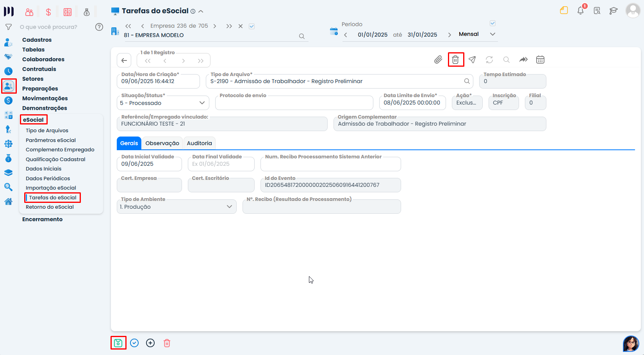The width and height of the screenshot is (644, 355).
Task: Click the help question mark icon
Action: 99,27
